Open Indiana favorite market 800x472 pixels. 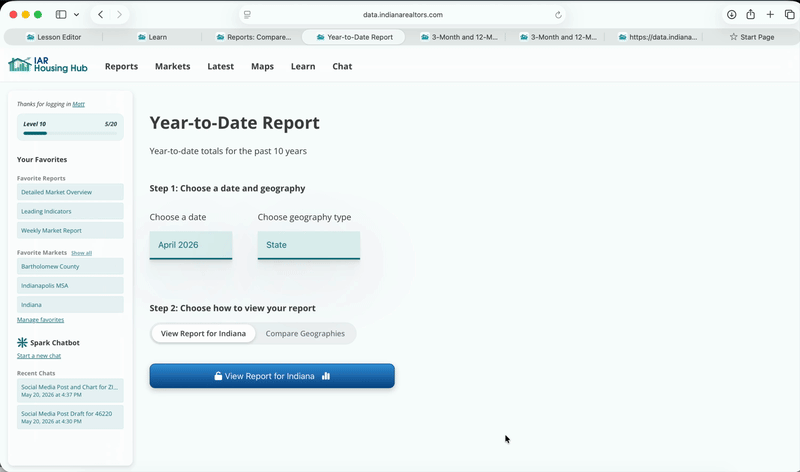click(x=70, y=305)
